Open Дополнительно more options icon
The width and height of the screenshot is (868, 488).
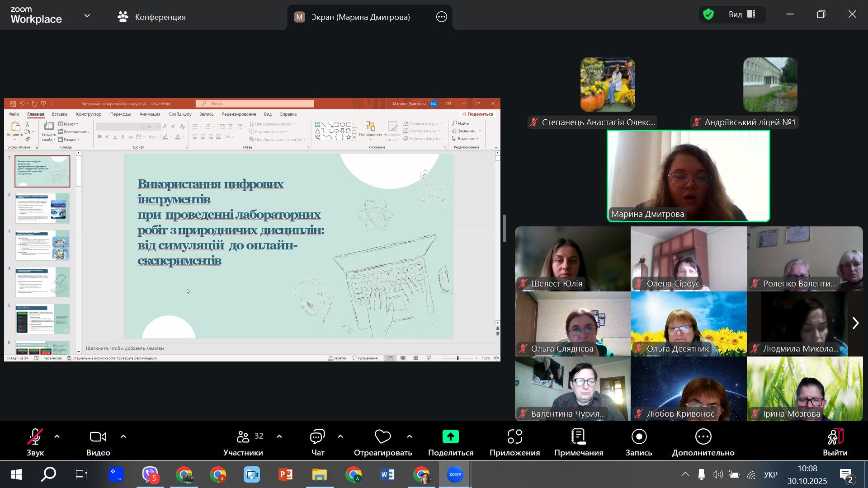[703, 437]
